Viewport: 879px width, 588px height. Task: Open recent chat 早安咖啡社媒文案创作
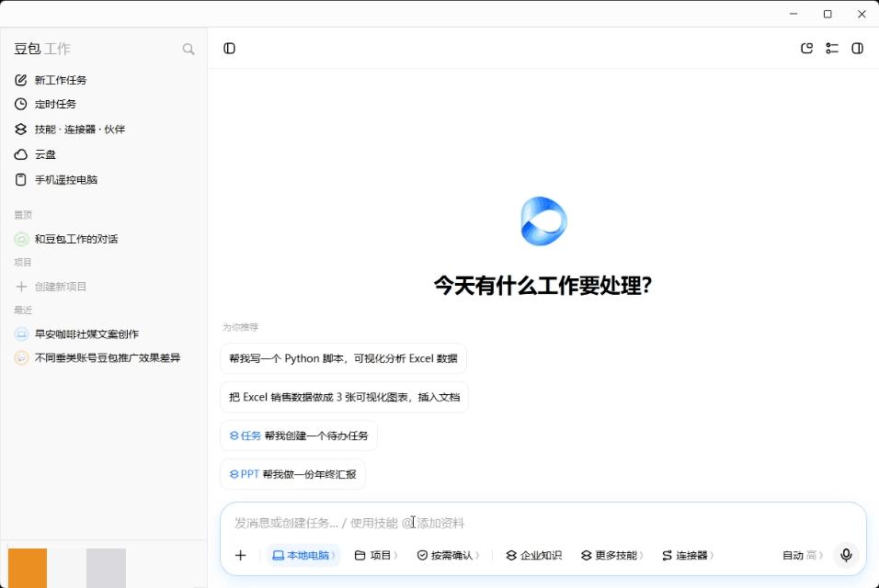point(87,334)
